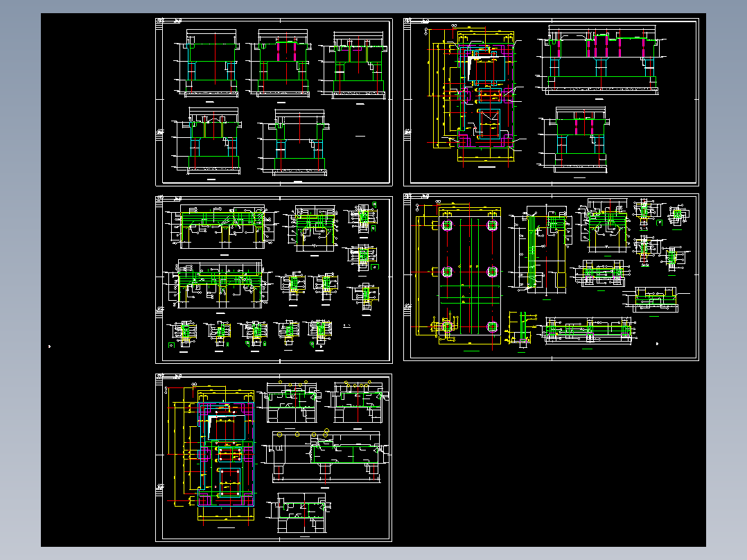This screenshot has height=560, width=747.
Task: Select the yellow foundation plan with six magenta column marks
Action: tap(458, 275)
